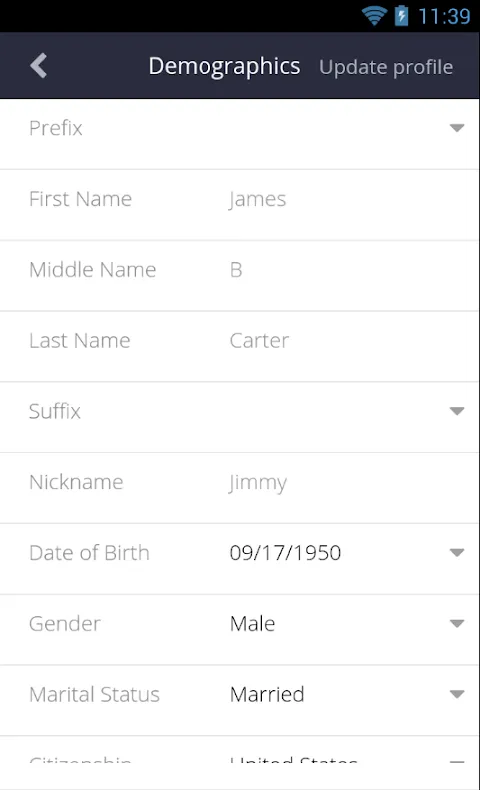Tap the battery charging icon
Image resolution: width=480 pixels, height=790 pixels.
pos(401,16)
